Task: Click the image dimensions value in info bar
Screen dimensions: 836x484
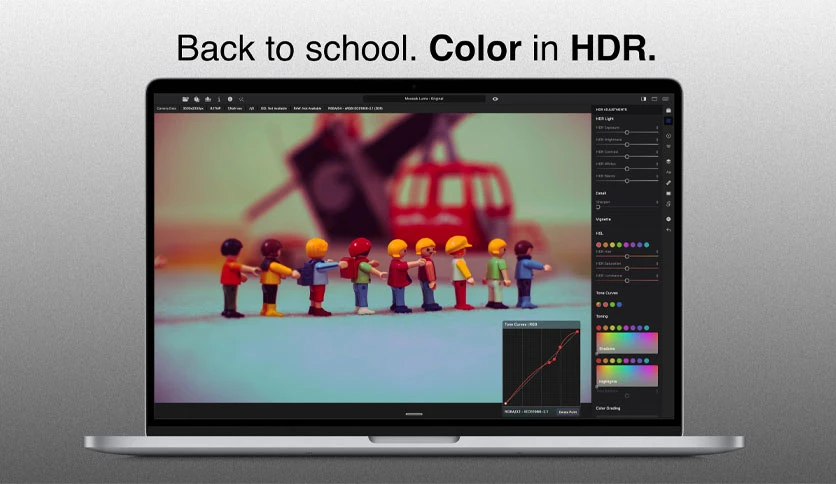Action: (193, 108)
